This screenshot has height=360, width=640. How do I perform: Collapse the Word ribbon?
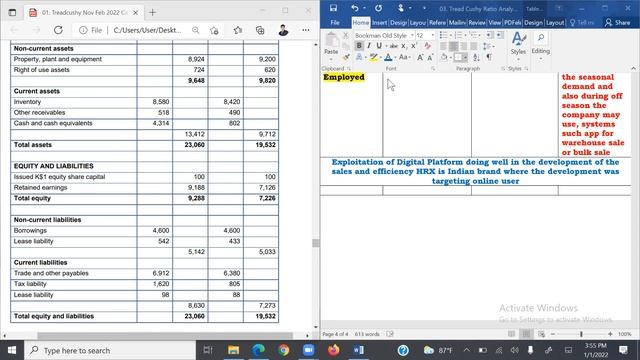pyautogui.click(x=633, y=69)
